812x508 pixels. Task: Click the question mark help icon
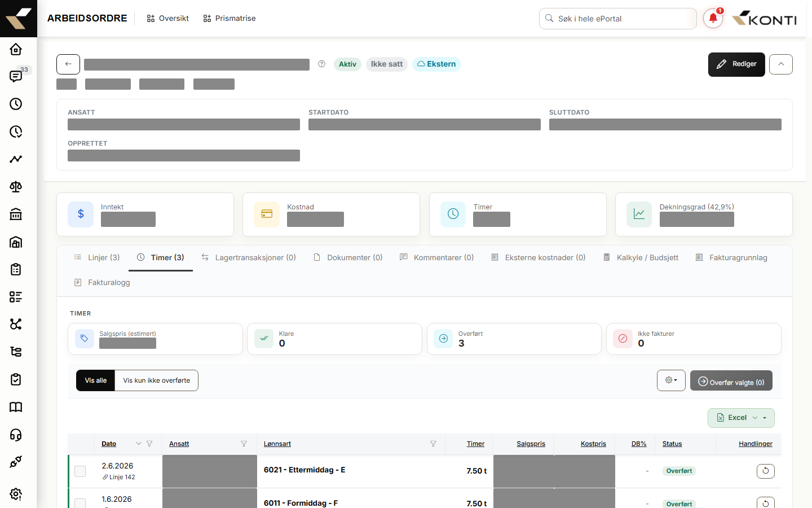[x=322, y=64]
